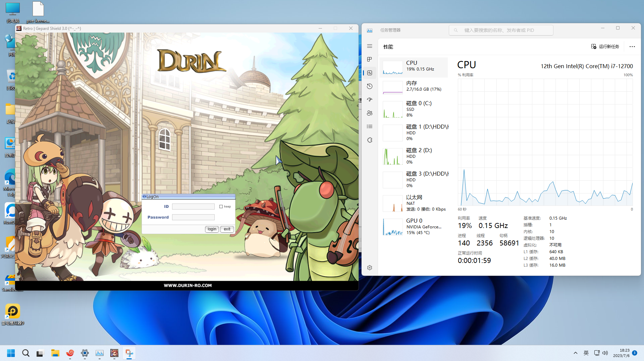Open the Users panel in Task Manager
Image resolution: width=644 pixels, height=361 pixels.
[x=369, y=113]
